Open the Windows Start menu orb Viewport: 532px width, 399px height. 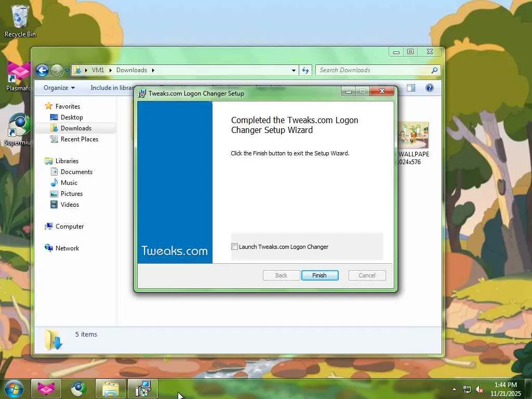click(14, 389)
